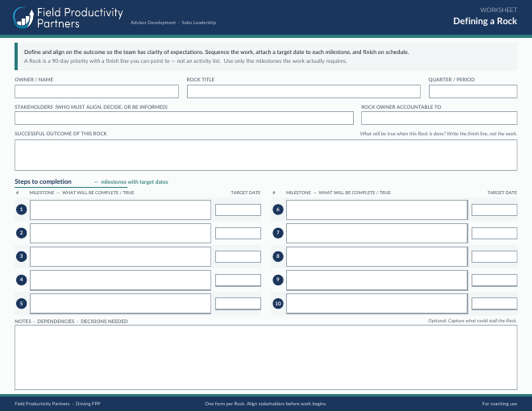Click the milestone 10 description field
532x411 pixels.
(x=377, y=304)
